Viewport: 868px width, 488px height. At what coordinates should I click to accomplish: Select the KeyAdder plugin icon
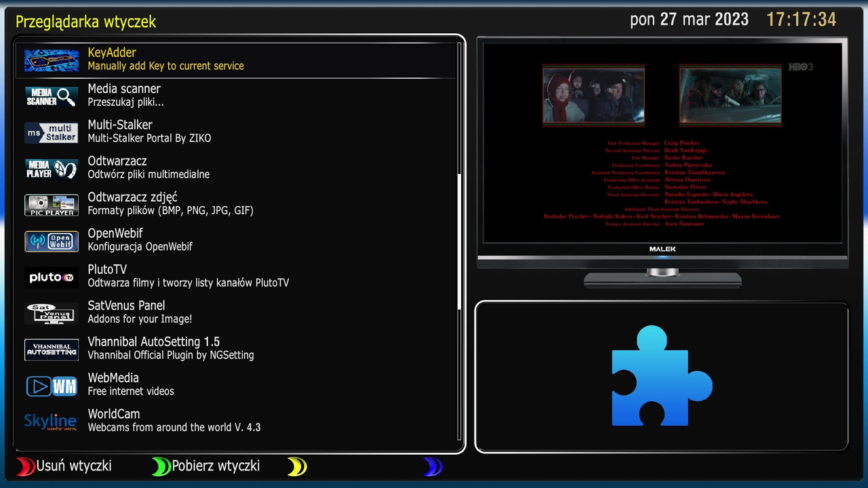[x=52, y=60]
